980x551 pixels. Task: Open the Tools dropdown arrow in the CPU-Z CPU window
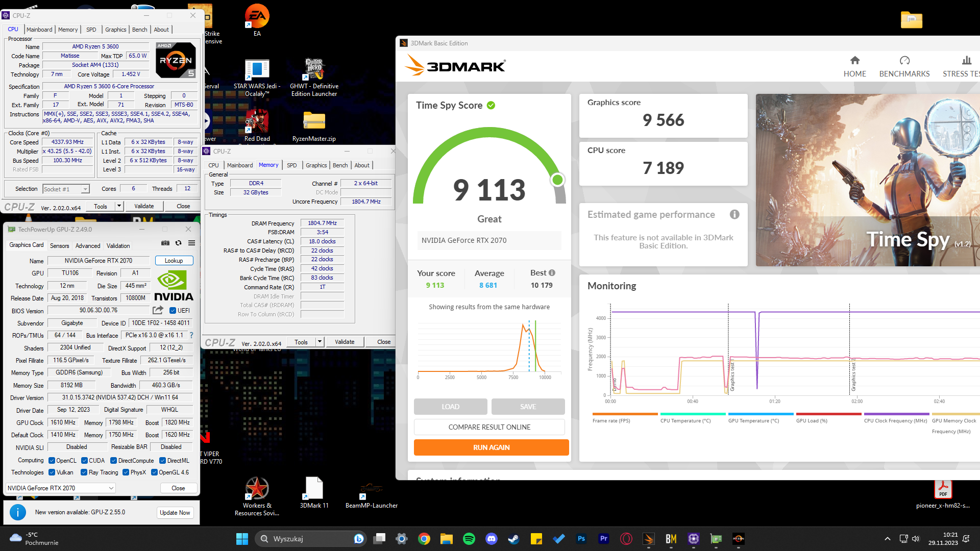coord(119,206)
